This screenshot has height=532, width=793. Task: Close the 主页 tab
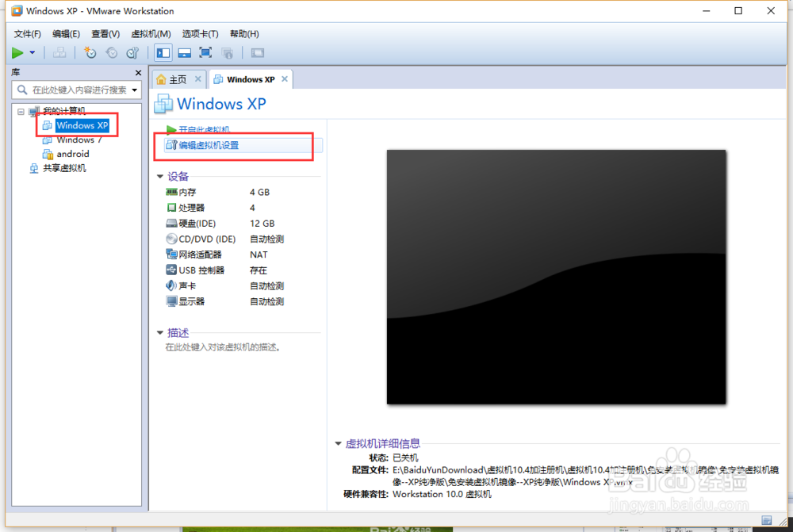pyautogui.click(x=197, y=79)
